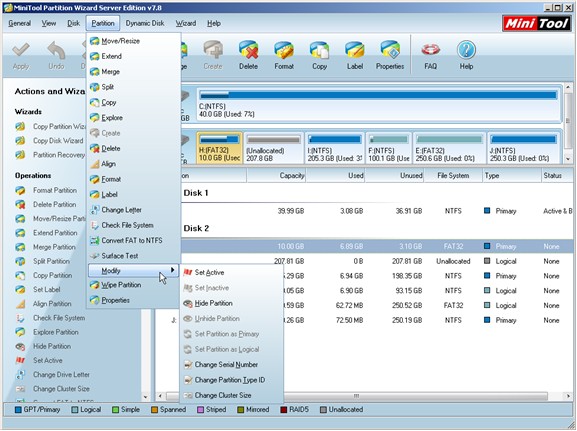Expand the Modify submenu arrow
Viewport: 577px width, 431px height.
(173, 271)
